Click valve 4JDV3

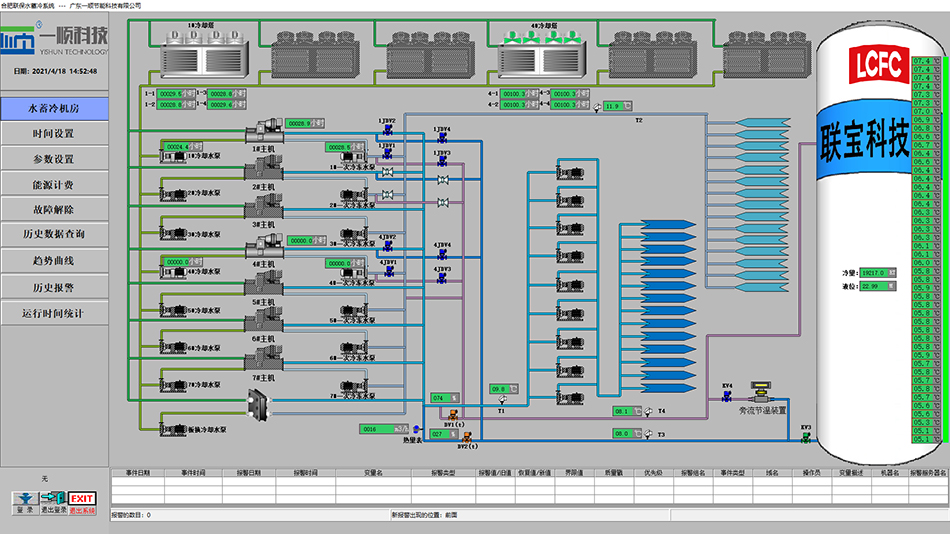coord(442,278)
